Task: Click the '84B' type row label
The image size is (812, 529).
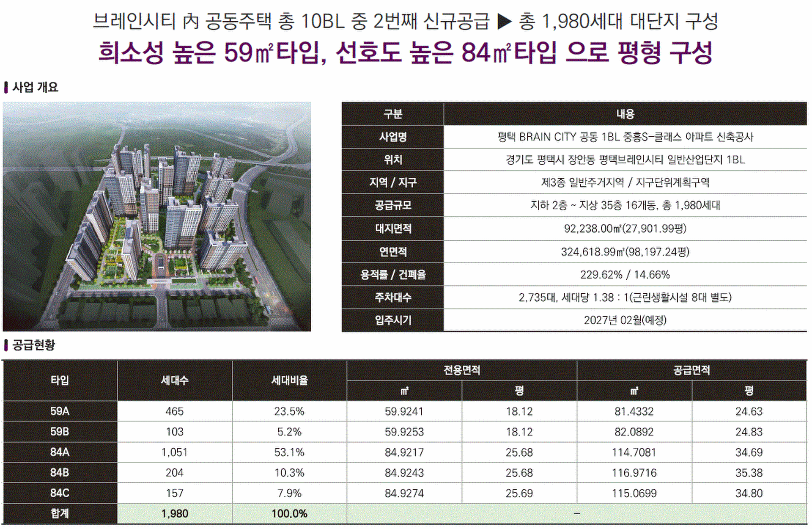Action: [60, 473]
